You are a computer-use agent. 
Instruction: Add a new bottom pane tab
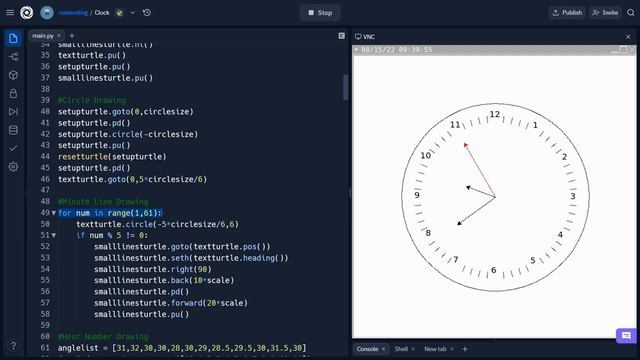464,349
